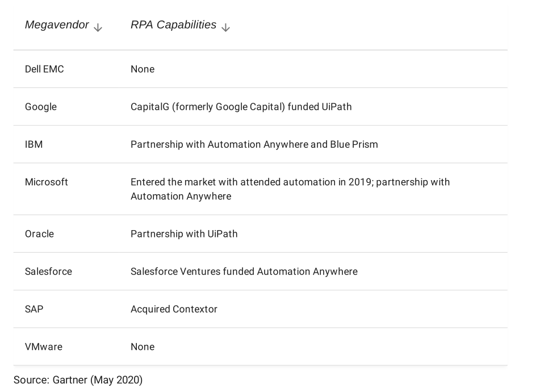Select the Oracle vendor cell
548x392 pixels.
coord(39,234)
